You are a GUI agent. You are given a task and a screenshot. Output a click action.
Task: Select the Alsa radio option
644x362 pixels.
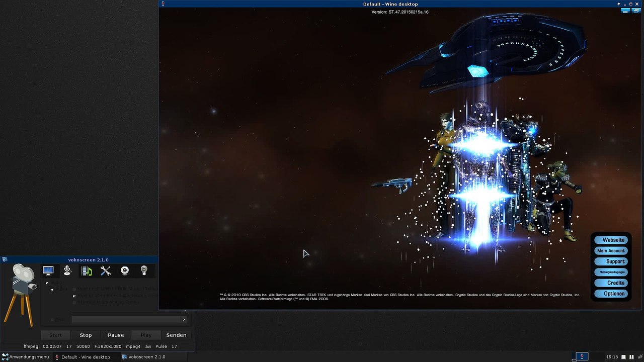52,320
